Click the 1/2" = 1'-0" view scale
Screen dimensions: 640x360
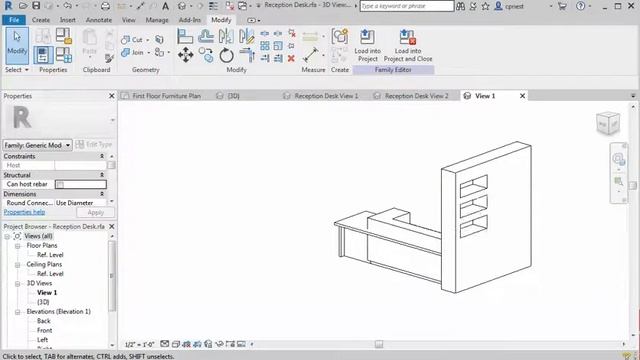tap(139, 344)
